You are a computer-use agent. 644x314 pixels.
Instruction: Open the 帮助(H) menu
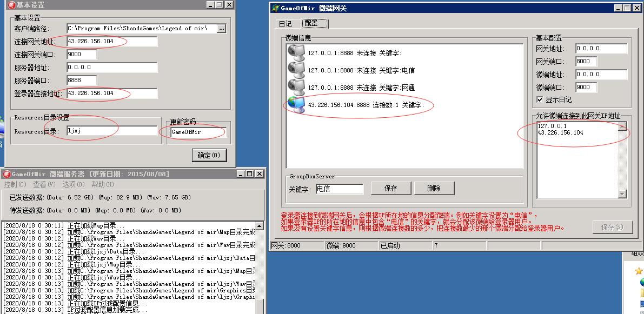[x=103, y=184]
